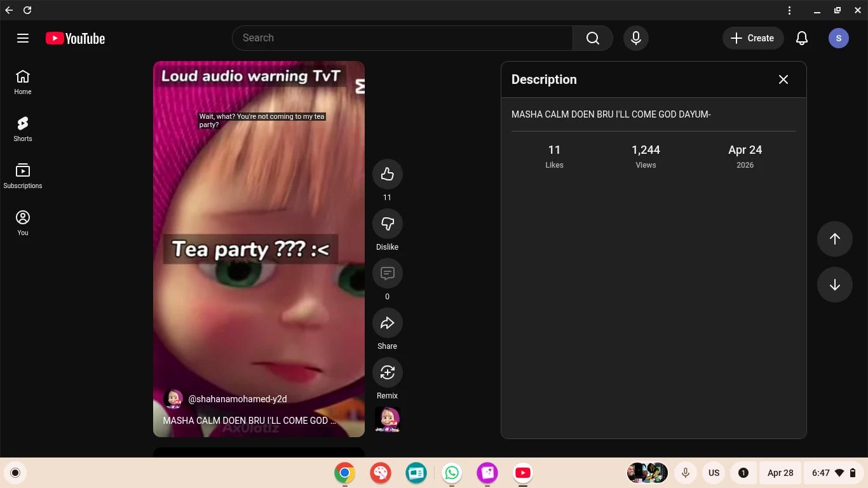Click the Short title MASHA CALM DOEN BRU
This screenshot has width=868, height=488.
[250, 421]
